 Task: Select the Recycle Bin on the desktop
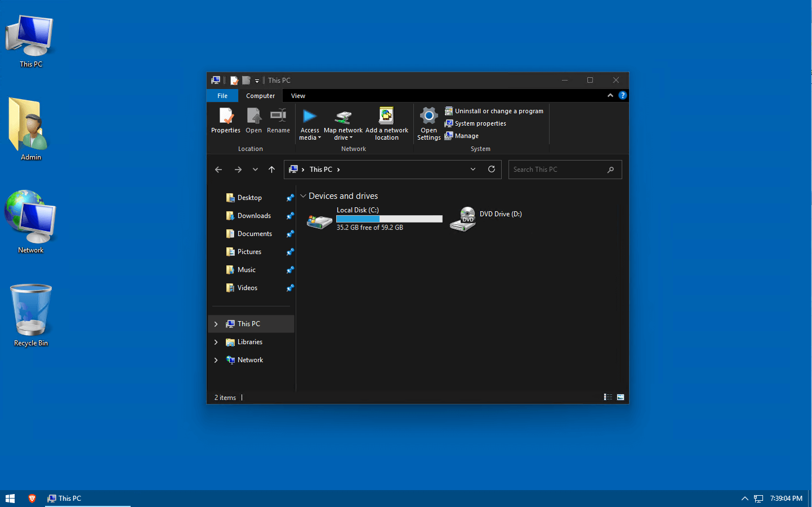tap(30, 315)
